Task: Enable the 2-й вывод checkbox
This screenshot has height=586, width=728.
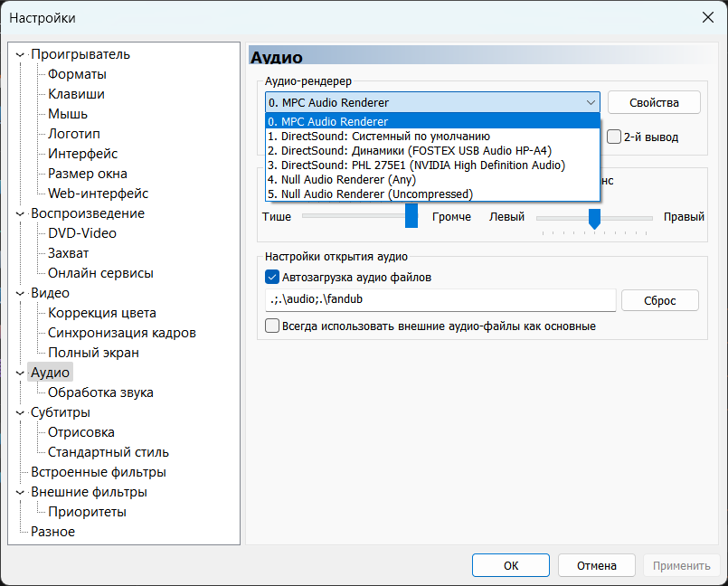Action: coord(615,137)
